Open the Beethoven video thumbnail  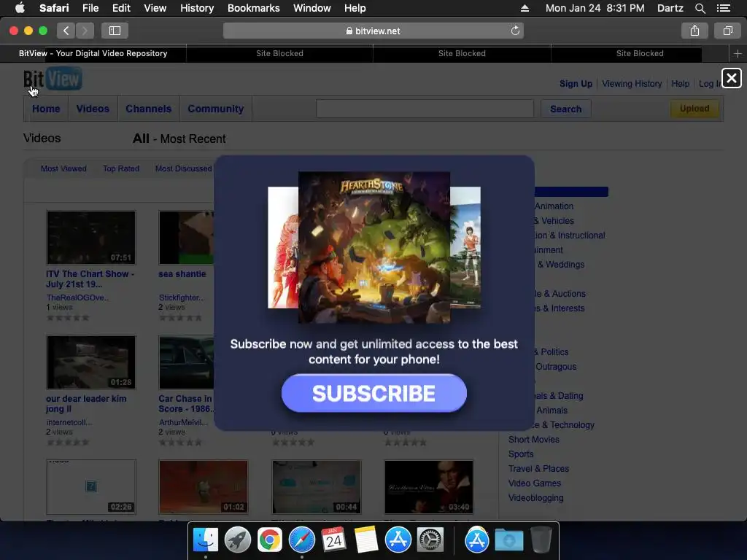coord(429,486)
